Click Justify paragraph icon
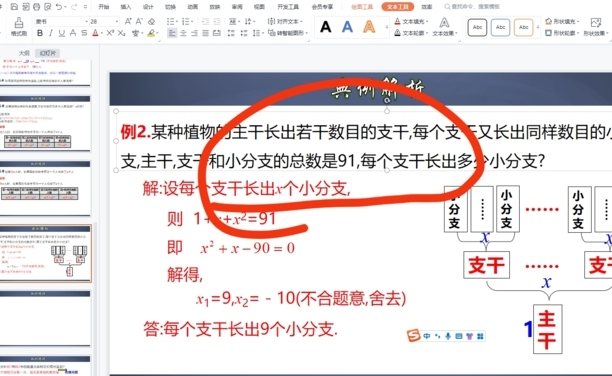612x376 pixels. (205, 33)
